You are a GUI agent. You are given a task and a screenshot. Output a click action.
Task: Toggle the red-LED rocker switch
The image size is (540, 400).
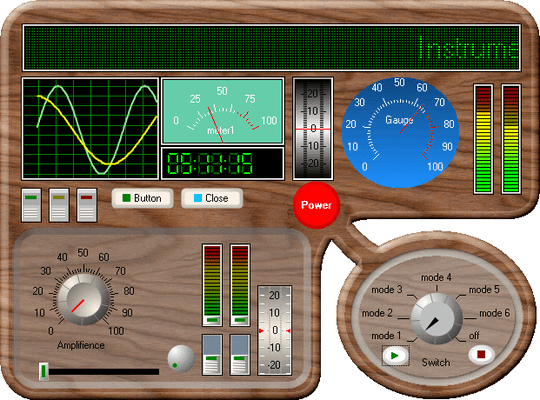(x=86, y=205)
